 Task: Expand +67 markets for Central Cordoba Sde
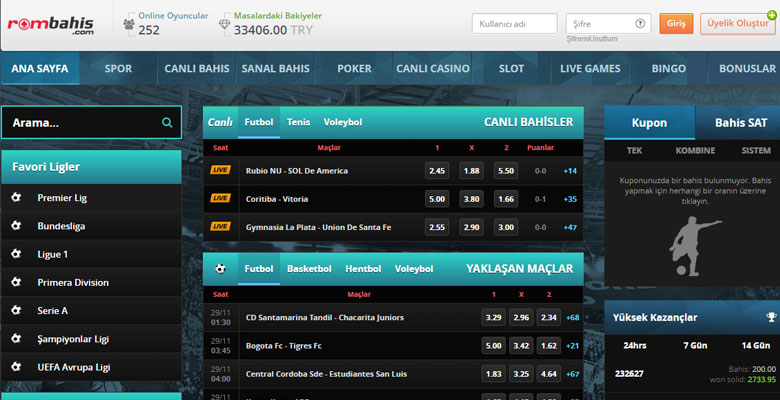(573, 374)
